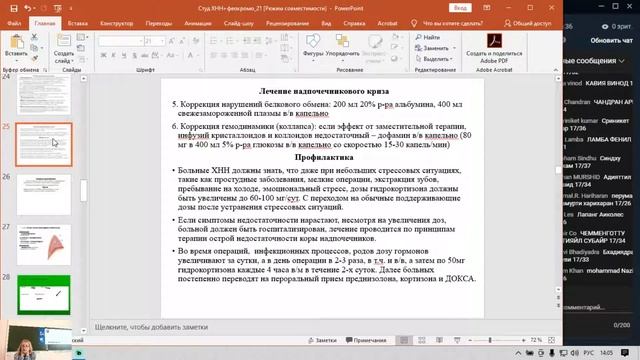Toggle Strikethrough (abc) formatting

pyautogui.click(x=144, y=55)
